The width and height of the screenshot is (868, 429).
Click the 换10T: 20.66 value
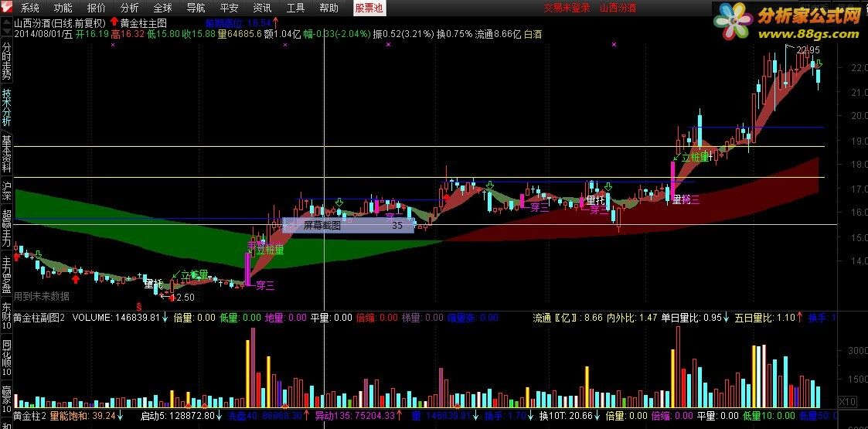[x=566, y=416]
